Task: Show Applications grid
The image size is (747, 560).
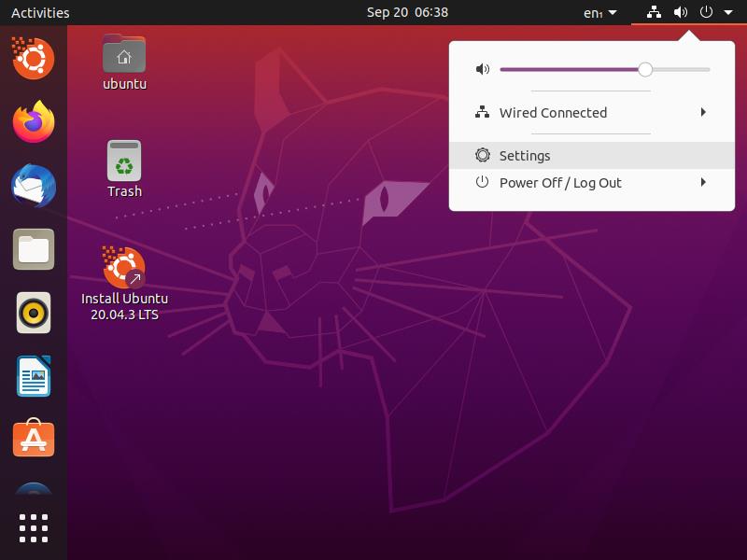Action: 34,527
